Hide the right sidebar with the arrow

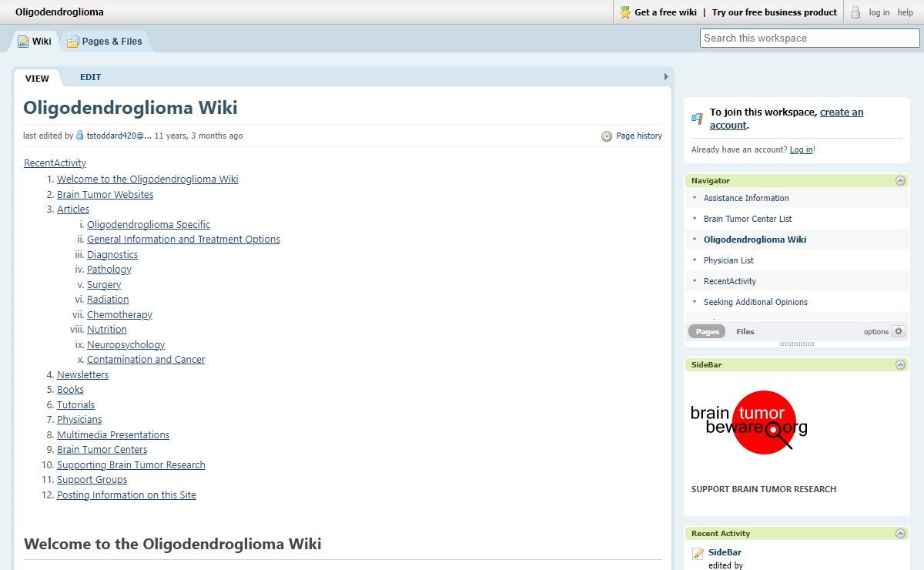(666, 77)
